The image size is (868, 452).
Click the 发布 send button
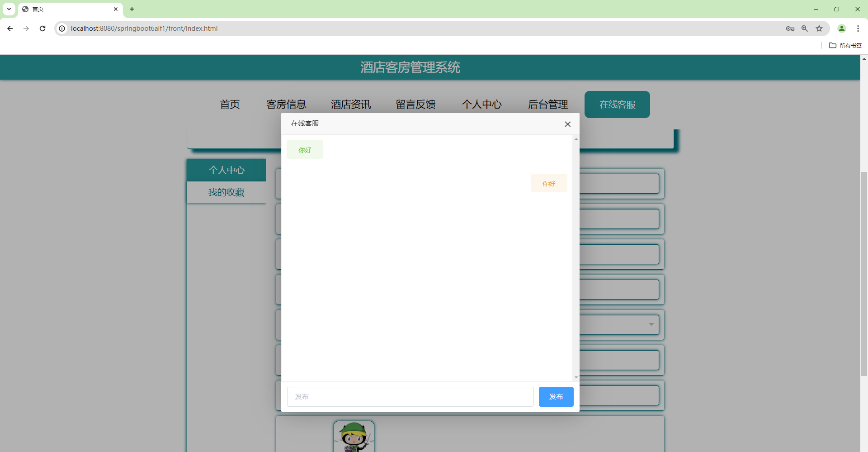(x=556, y=396)
